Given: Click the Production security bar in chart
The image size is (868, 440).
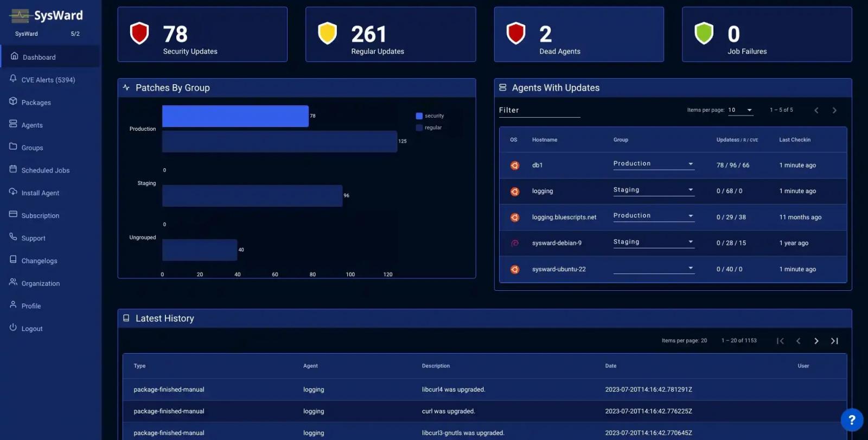Looking at the screenshot, I should tap(235, 116).
